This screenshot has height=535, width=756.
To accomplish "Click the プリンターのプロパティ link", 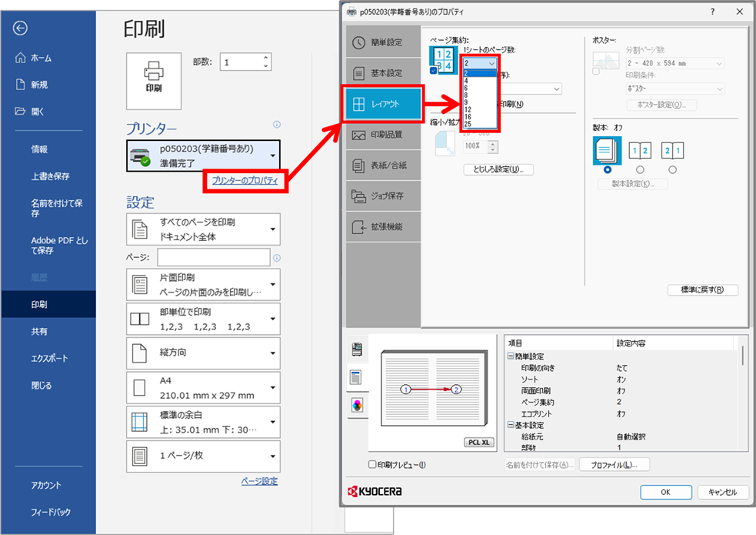I will pyautogui.click(x=245, y=181).
